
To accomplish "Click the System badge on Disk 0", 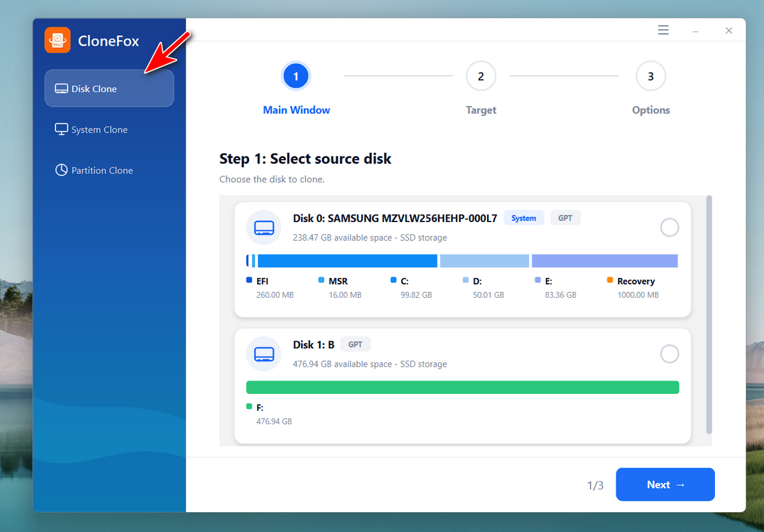I will [x=524, y=218].
